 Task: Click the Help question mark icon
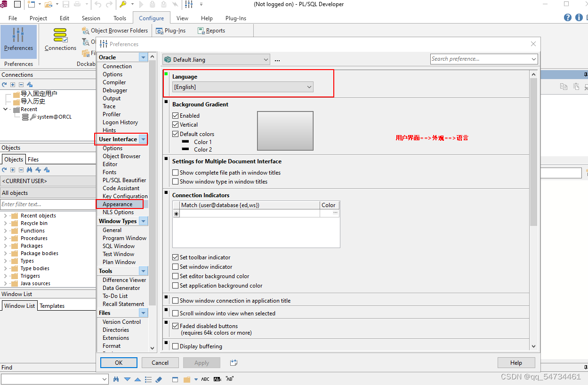(568, 17)
